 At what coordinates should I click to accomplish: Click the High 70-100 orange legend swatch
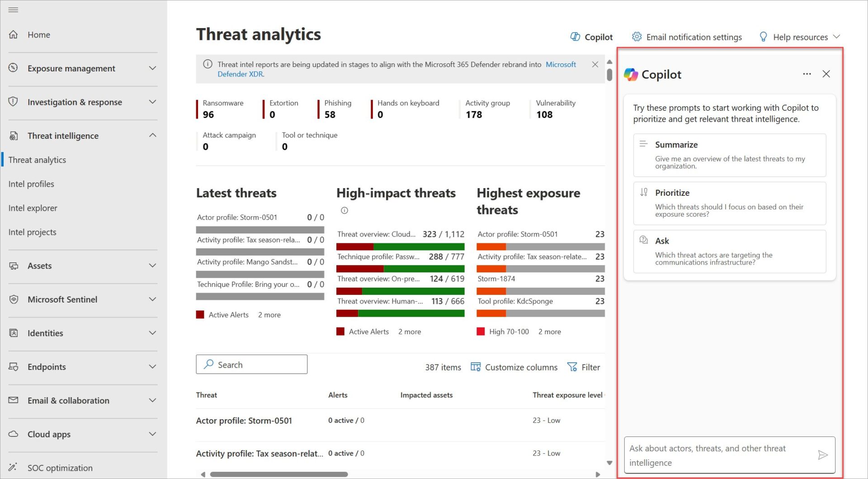click(480, 331)
